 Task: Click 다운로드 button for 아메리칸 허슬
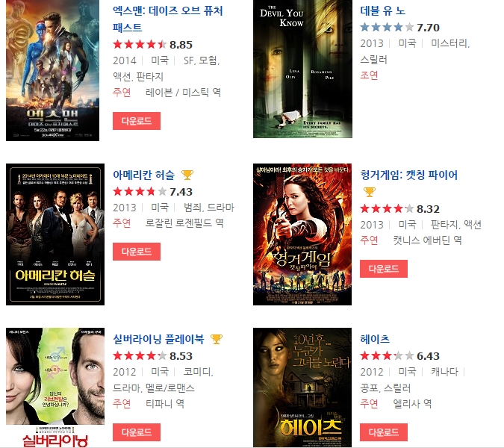(137, 252)
